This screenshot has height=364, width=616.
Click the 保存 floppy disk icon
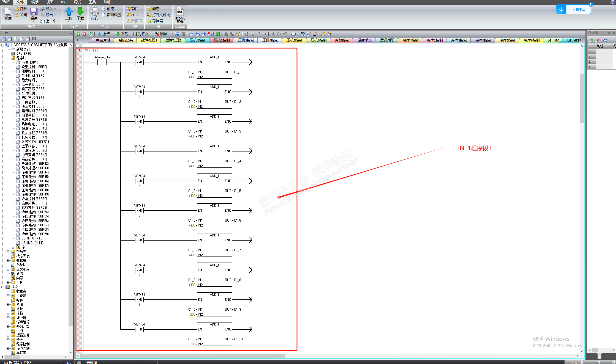pos(34,12)
